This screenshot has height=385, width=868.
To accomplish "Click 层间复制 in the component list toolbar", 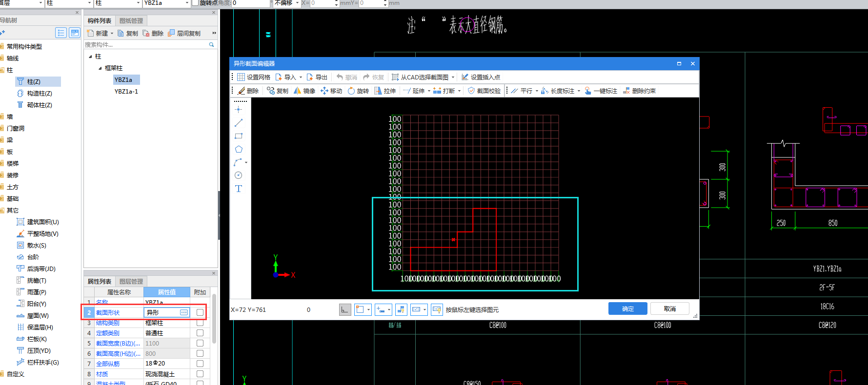I will coord(184,33).
